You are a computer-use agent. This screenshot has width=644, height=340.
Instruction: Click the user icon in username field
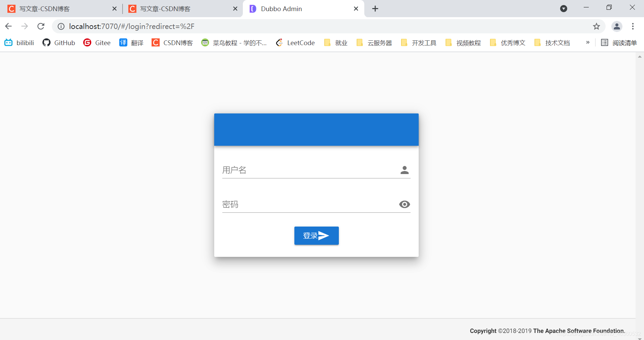click(x=405, y=170)
